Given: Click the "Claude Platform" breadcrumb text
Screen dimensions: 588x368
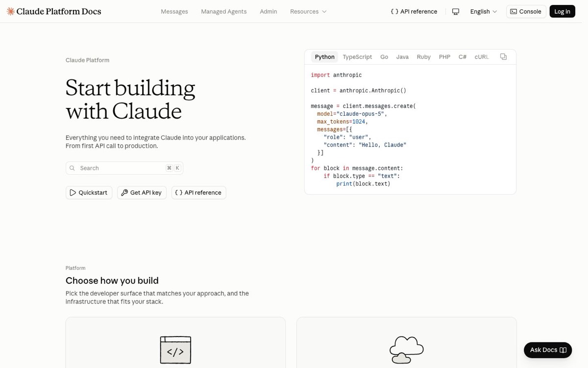Looking at the screenshot, I should [87, 60].
